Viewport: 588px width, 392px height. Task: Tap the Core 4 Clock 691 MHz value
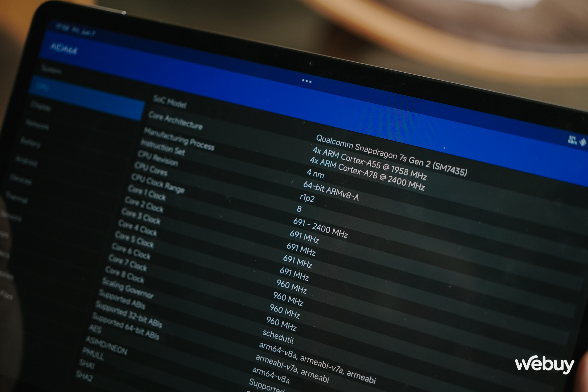[294, 274]
